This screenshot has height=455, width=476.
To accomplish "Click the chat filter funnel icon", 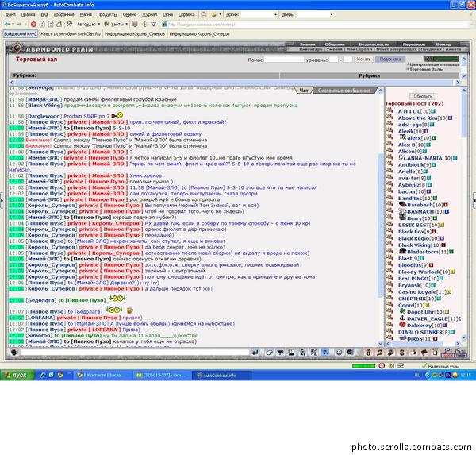I will click(x=280, y=352).
